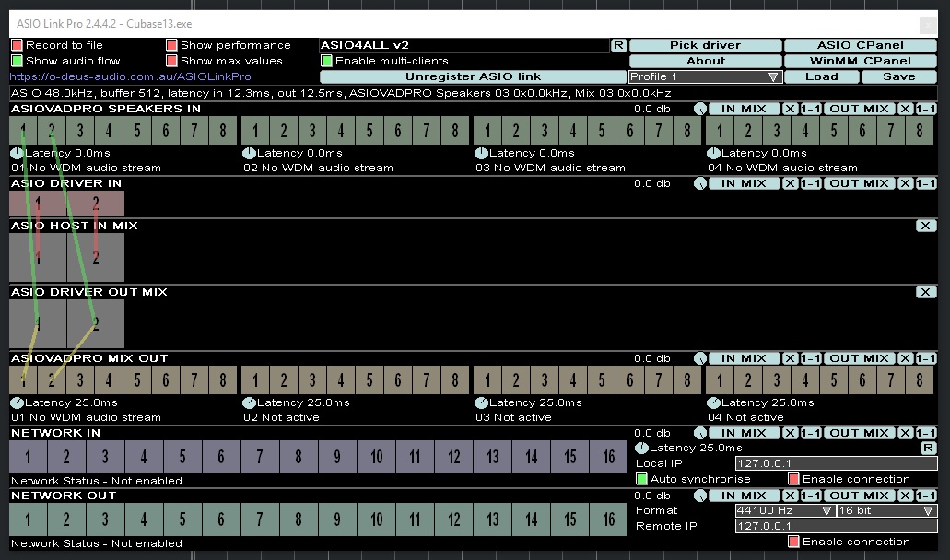The width and height of the screenshot is (950, 560).
Task: Click X beside IN MIX in Speakers In row
Action: click(790, 109)
